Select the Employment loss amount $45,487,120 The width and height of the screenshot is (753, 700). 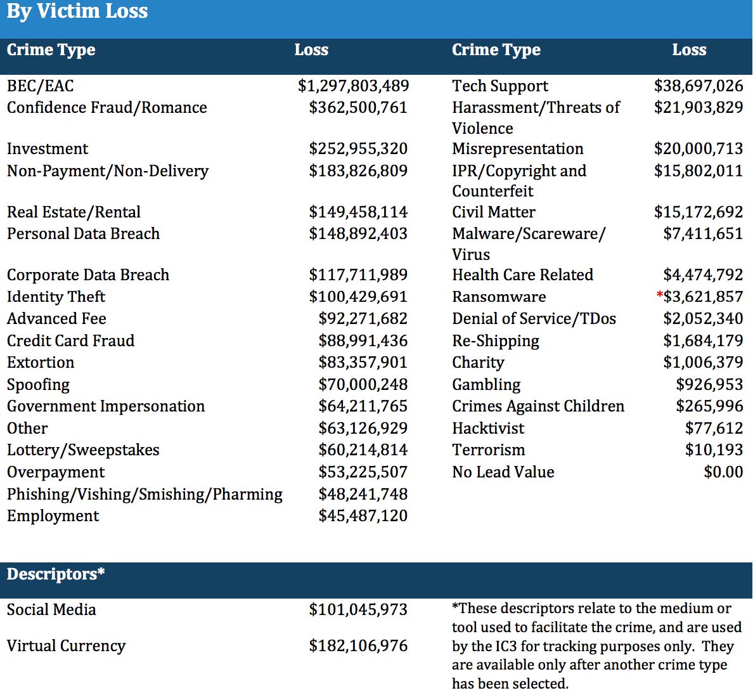[x=363, y=516]
